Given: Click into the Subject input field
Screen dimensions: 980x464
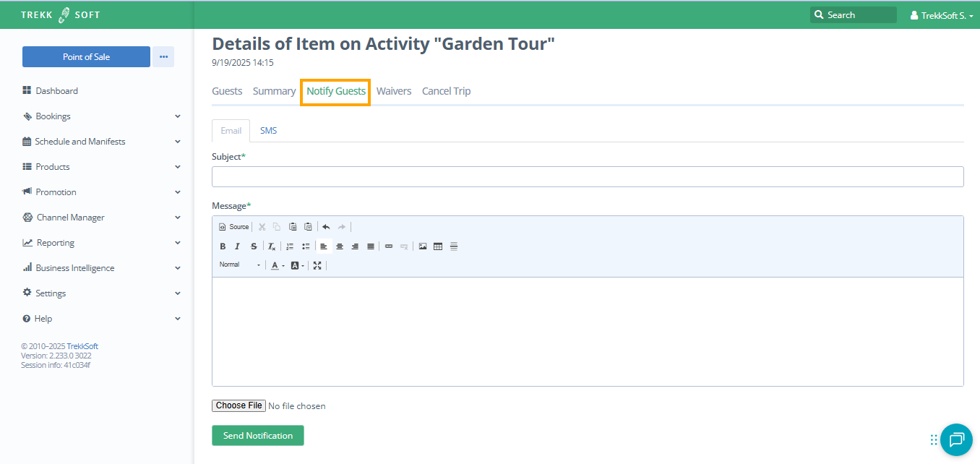Looking at the screenshot, I should click(588, 177).
